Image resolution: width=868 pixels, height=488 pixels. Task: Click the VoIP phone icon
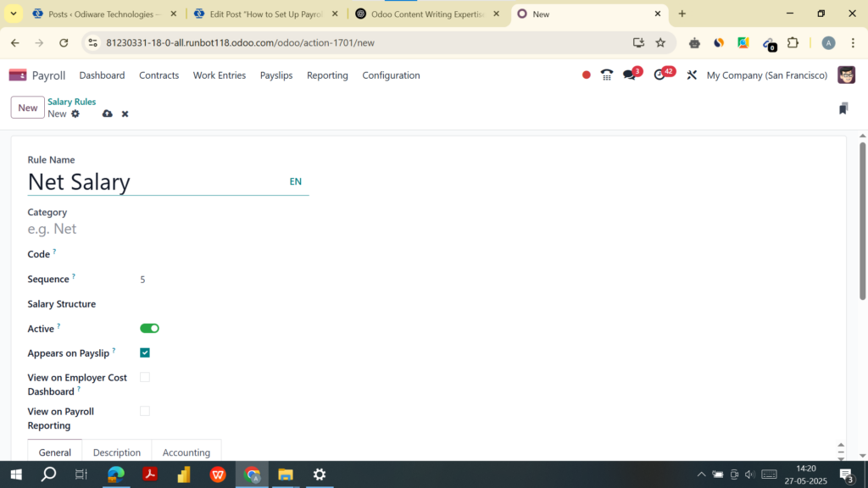click(607, 75)
